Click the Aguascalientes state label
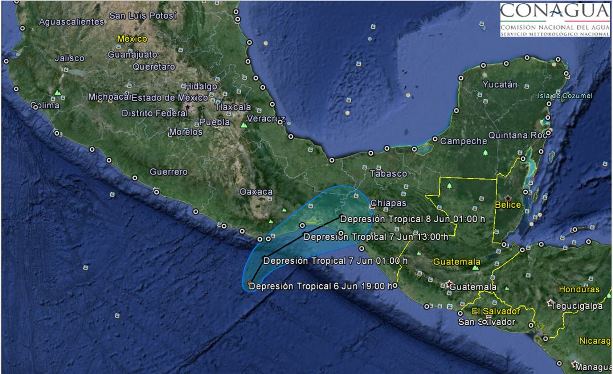This screenshot has height=374, width=613. click(x=71, y=22)
